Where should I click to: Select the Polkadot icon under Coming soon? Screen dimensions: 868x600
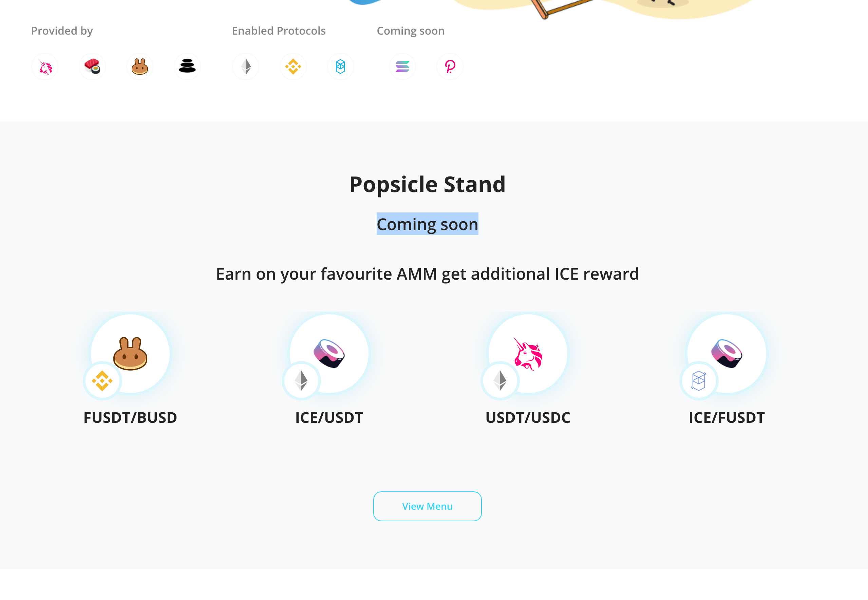point(449,66)
